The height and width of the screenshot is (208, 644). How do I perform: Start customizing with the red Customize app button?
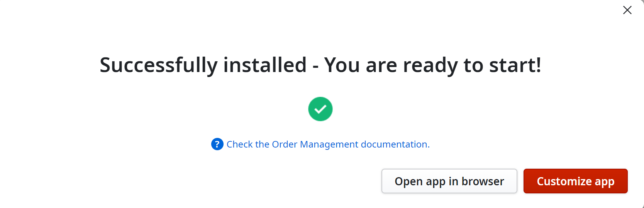(x=576, y=181)
